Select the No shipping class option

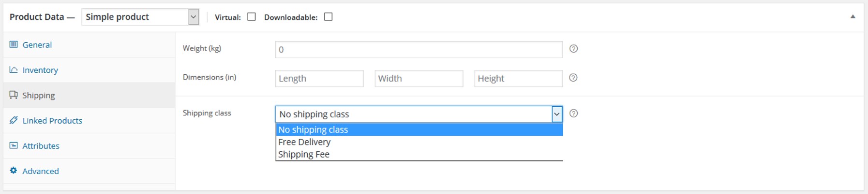click(x=419, y=129)
